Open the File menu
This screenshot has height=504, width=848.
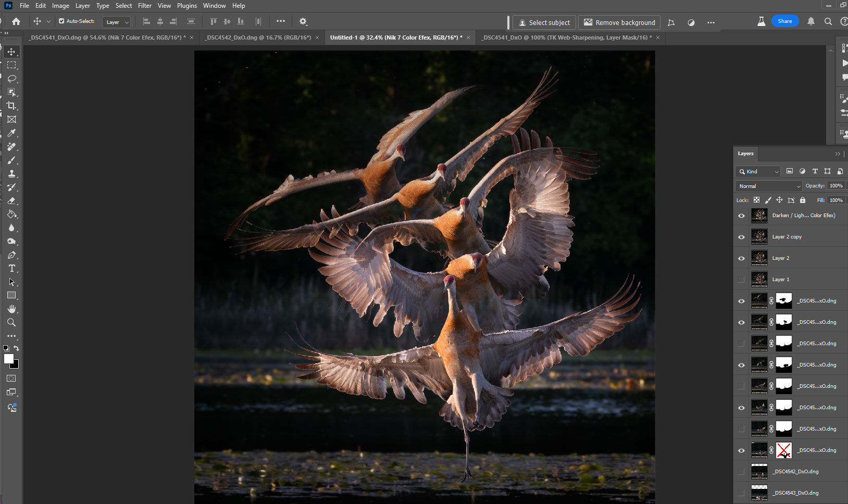coord(24,6)
